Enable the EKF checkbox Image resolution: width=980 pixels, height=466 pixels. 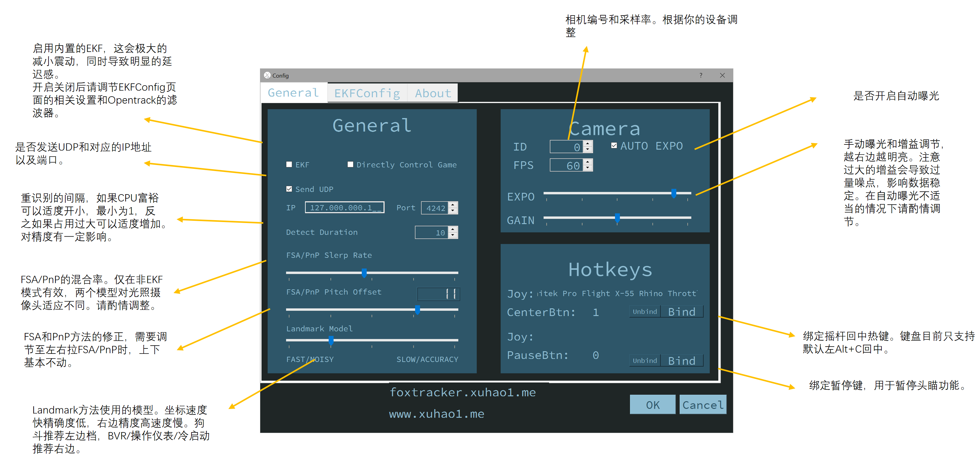tap(289, 165)
